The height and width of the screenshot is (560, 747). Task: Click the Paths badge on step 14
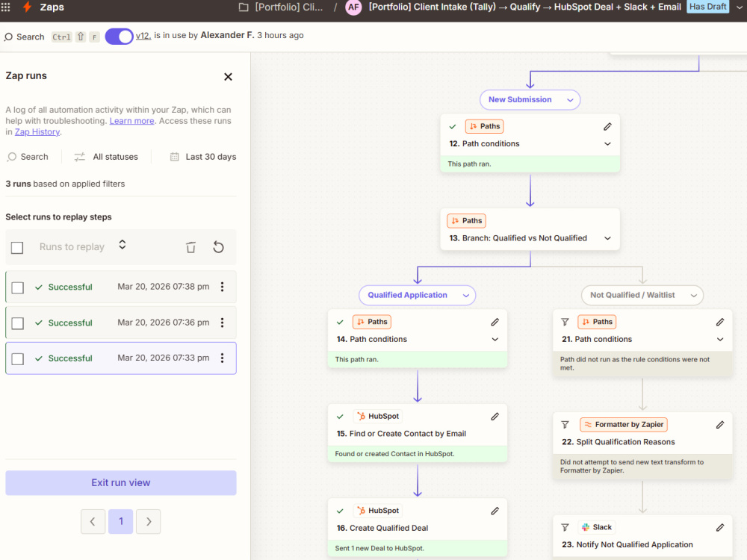click(x=372, y=322)
